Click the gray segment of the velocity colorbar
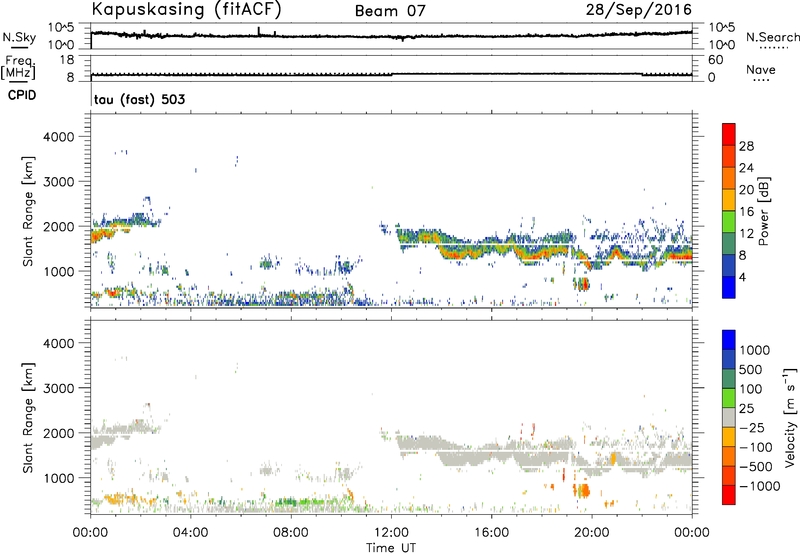 click(x=729, y=418)
